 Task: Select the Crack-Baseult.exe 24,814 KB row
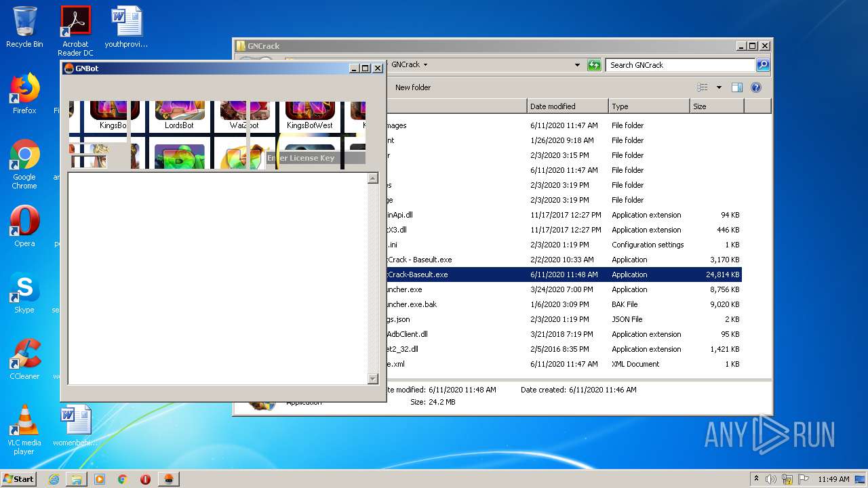(564, 274)
